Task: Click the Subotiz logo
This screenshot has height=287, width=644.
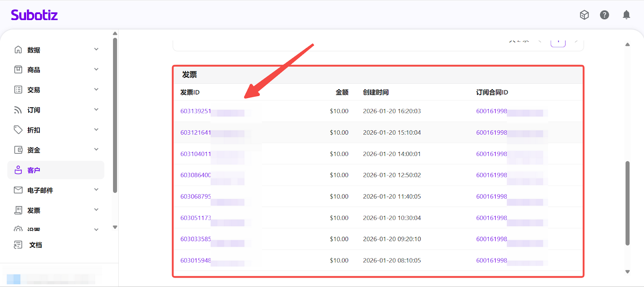Action: tap(34, 15)
